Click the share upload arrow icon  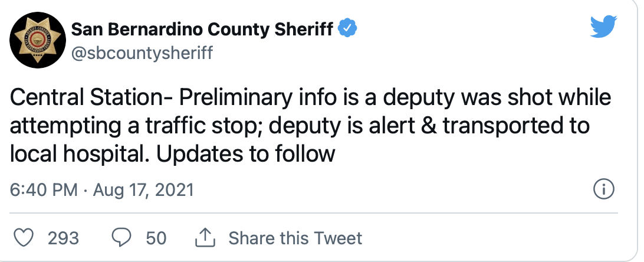205,238
